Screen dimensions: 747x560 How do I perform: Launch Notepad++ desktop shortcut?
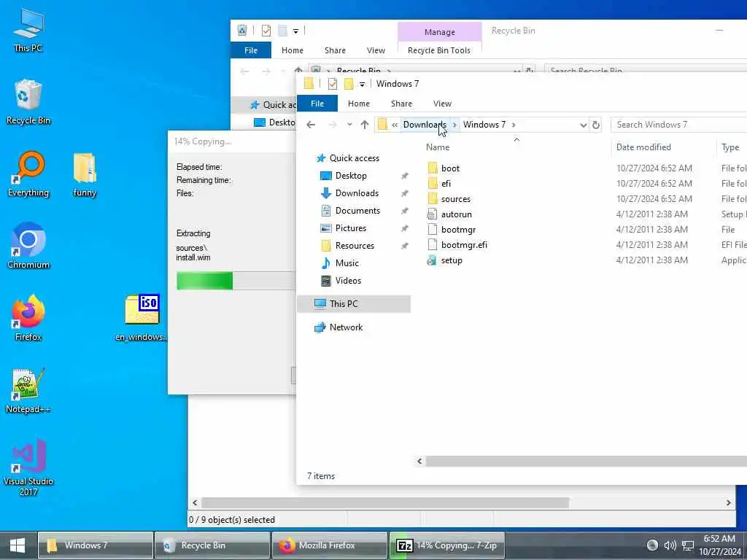point(28,391)
